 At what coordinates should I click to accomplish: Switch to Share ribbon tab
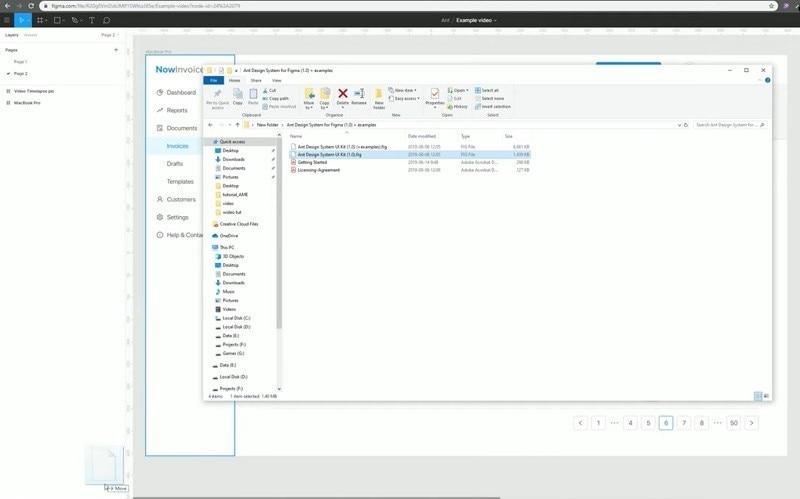click(x=256, y=80)
